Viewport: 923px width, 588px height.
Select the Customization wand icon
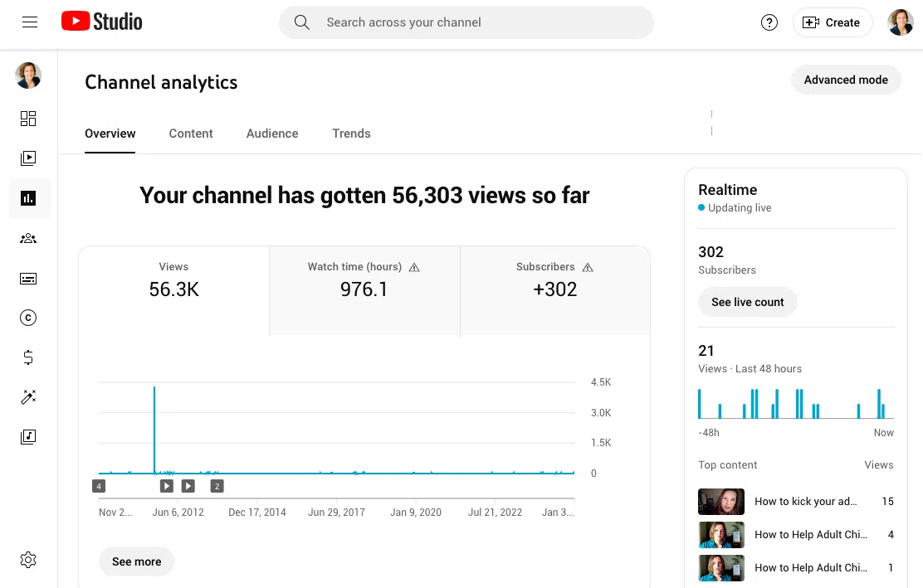[28, 397]
